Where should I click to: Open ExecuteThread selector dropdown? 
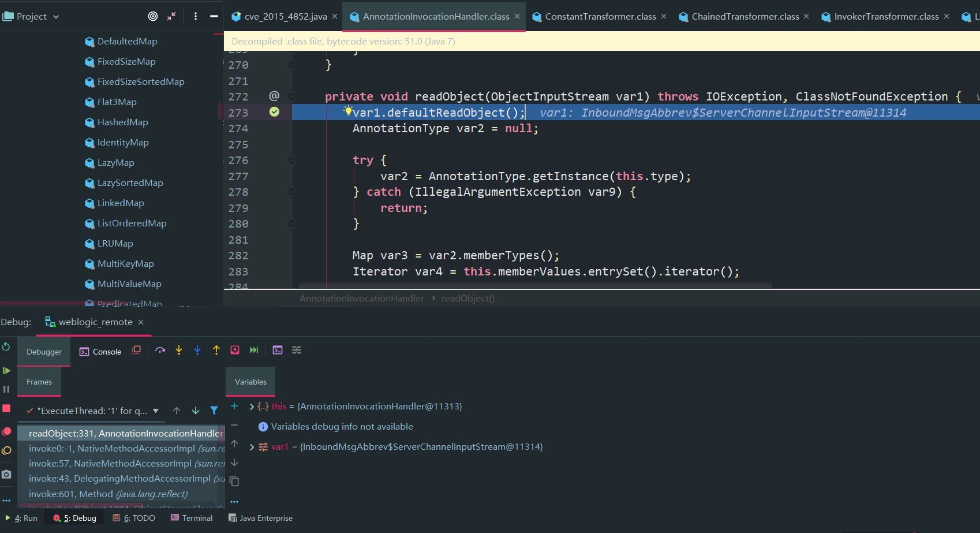155,411
